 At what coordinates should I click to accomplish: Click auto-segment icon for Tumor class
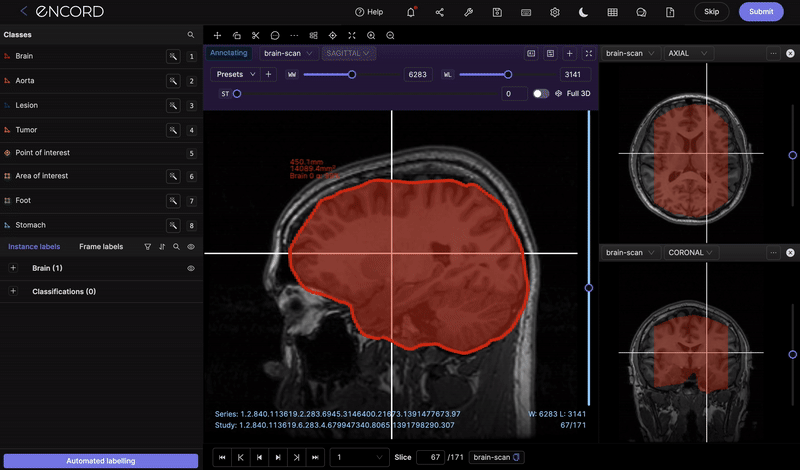173,130
